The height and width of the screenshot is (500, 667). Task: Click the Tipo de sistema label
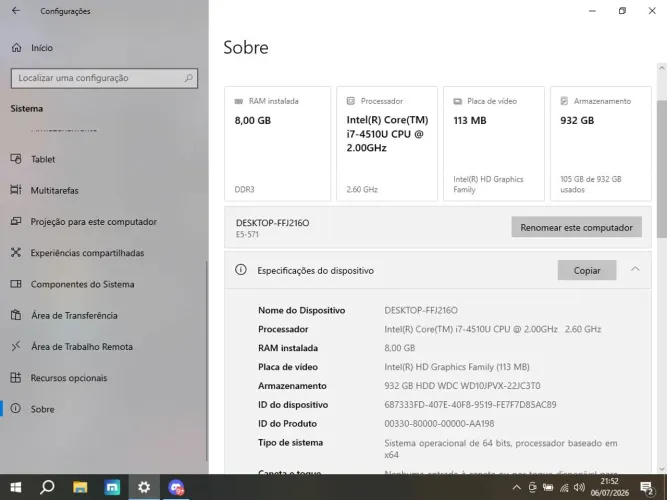point(290,443)
